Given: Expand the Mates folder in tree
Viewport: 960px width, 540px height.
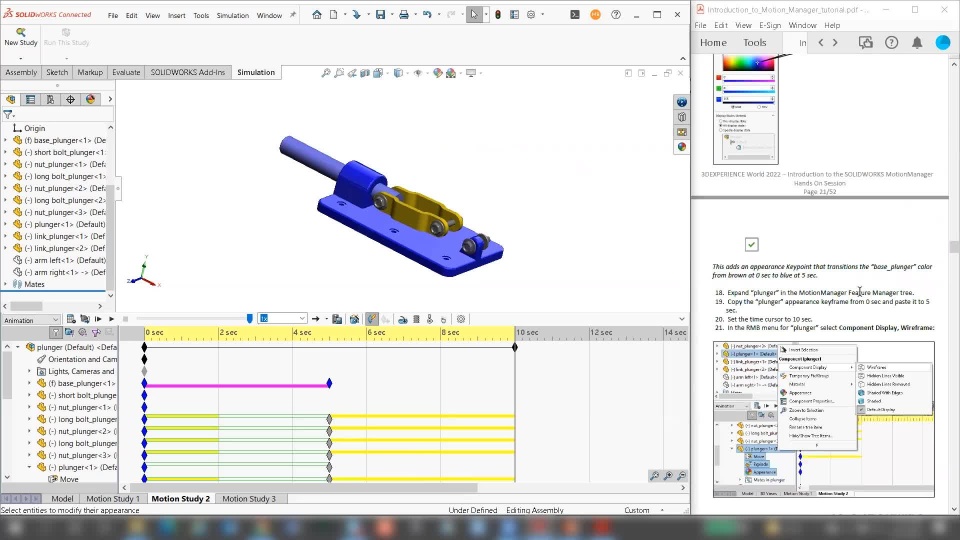Looking at the screenshot, I should click(6, 284).
